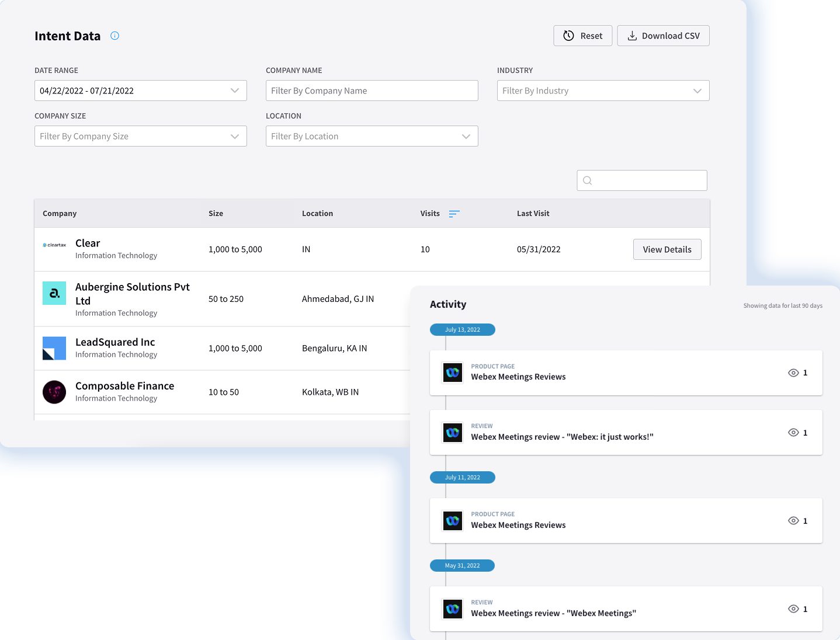The image size is (840, 640).
Task: Download the intent data as CSV
Action: 664,36
